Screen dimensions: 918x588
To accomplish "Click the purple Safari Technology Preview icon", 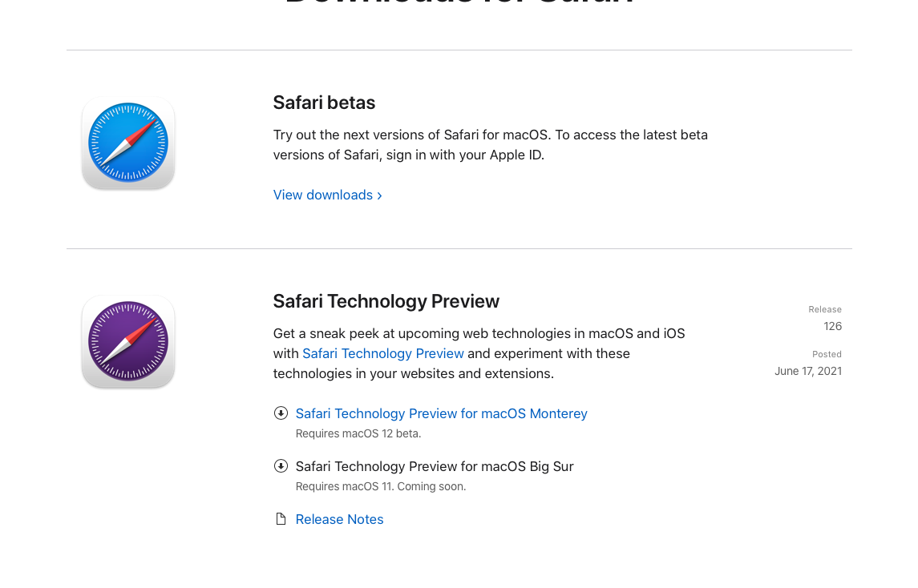I will point(128,342).
